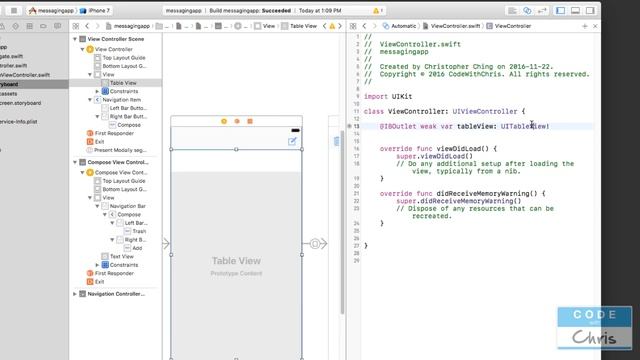Jump to the next issue in the storyboard
640x360 pixels.
340,26
